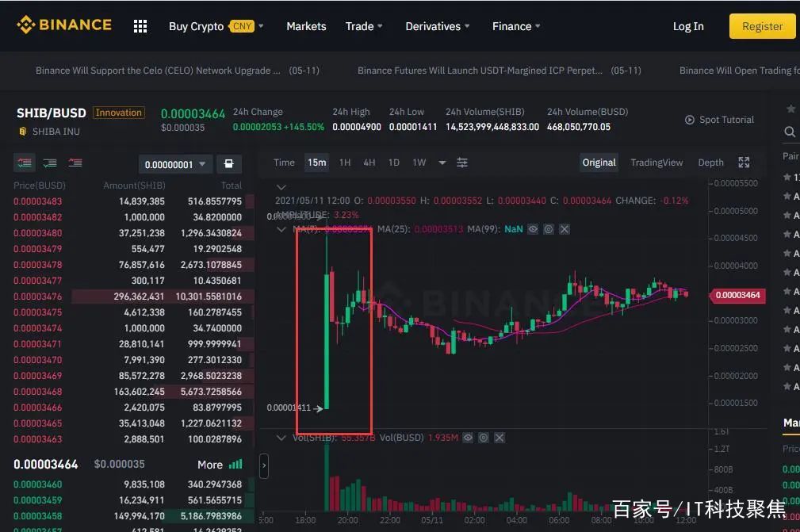
Task: Remove the volume indicator
Action: point(500,438)
